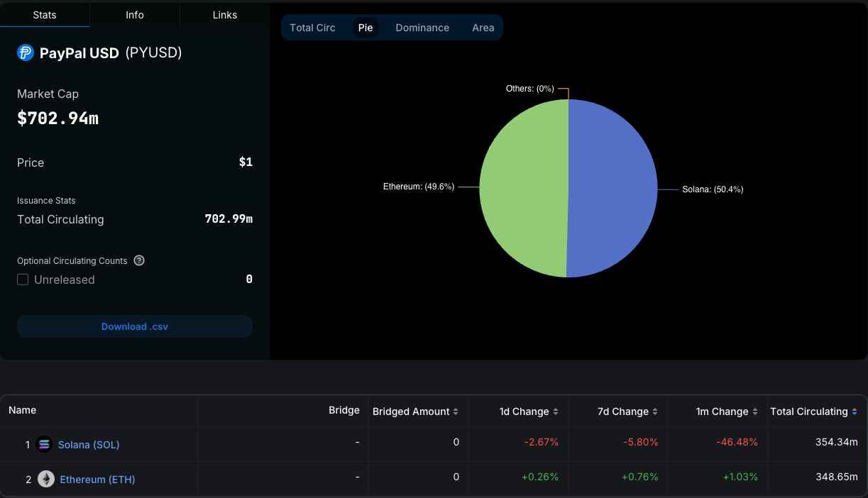Viewport: 868px width, 498px height.
Task: Select the Area chart view
Action: [x=483, y=28]
